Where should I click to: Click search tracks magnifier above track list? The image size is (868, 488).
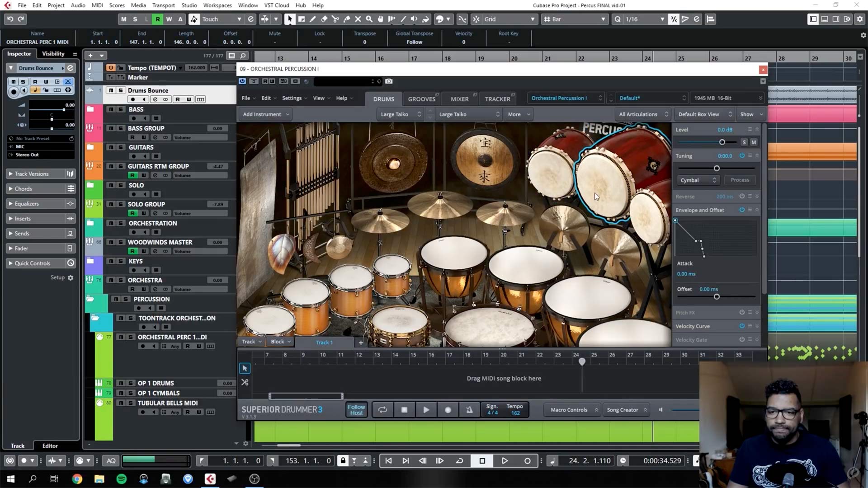point(243,56)
